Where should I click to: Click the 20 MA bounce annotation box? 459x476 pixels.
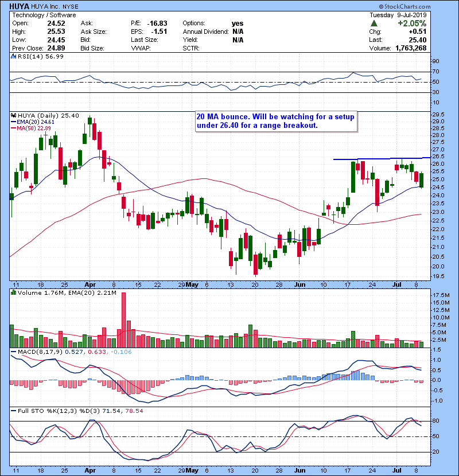(x=275, y=121)
